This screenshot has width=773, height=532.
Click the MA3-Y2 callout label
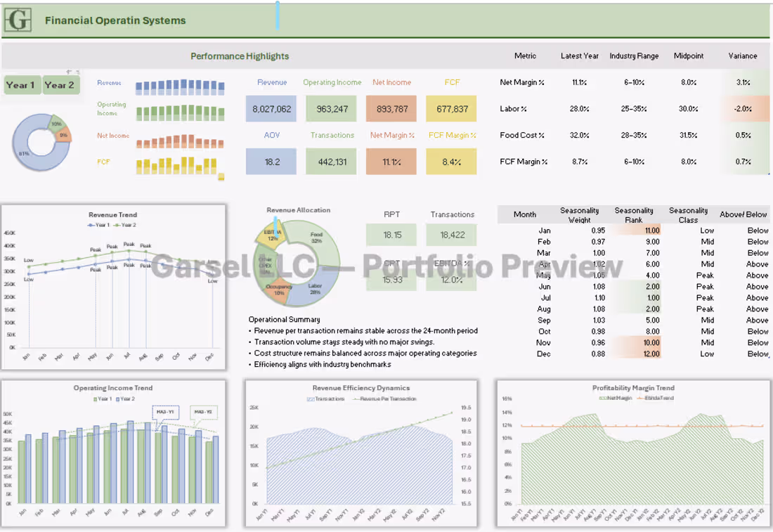tap(203, 413)
